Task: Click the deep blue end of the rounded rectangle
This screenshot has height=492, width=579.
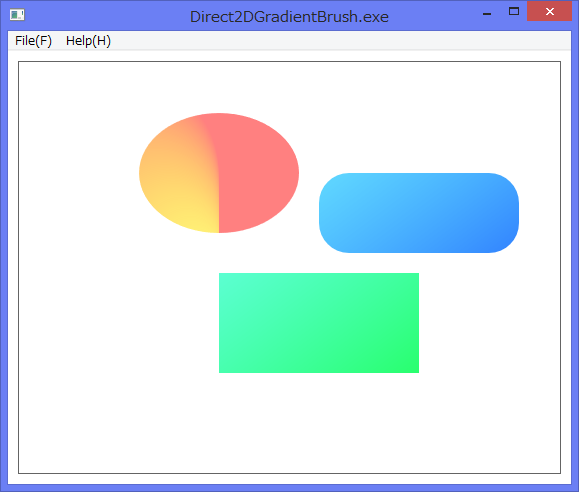Action: click(x=499, y=235)
